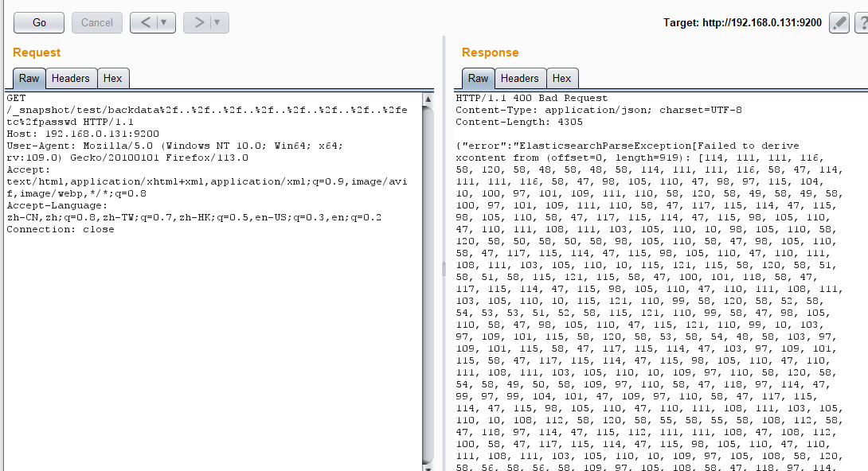Screen dimensions: 868x471
Task: Select the Response Raw tab
Action: pos(478,79)
